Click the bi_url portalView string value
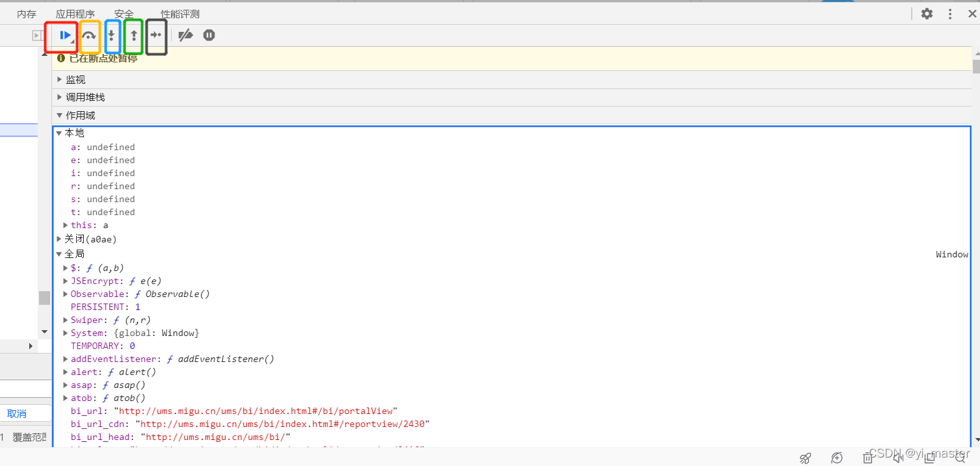The height and width of the screenshot is (466, 980). (x=256, y=411)
